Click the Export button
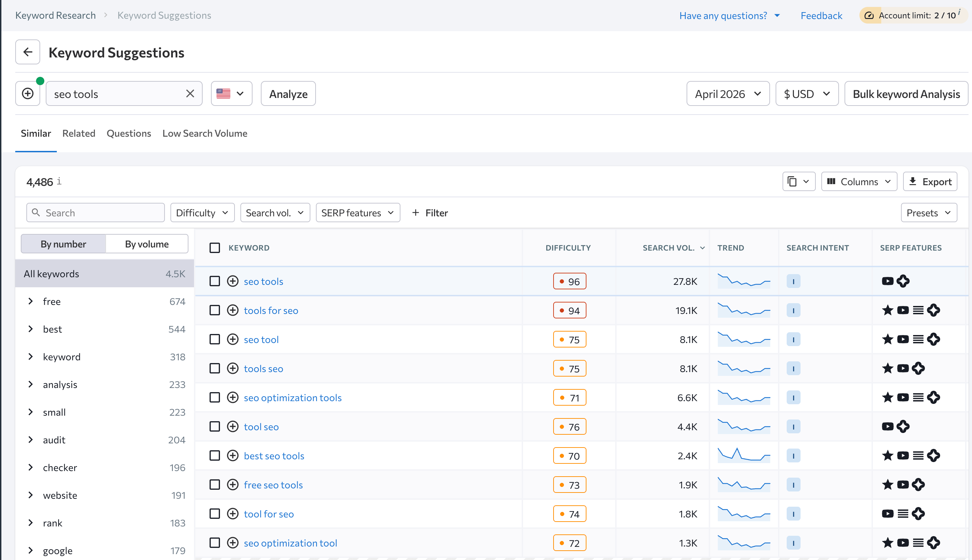Image resolution: width=972 pixels, height=560 pixels. pyautogui.click(x=930, y=182)
